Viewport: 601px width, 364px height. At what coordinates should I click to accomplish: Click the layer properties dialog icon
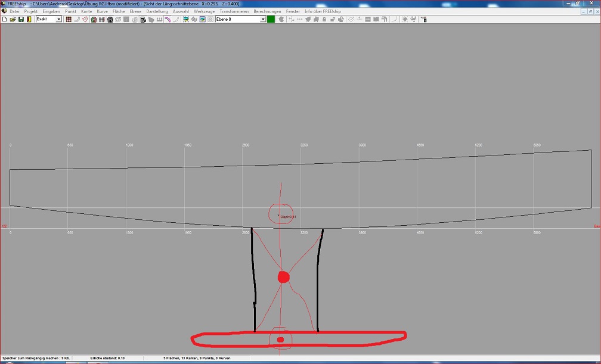coord(203,19)
